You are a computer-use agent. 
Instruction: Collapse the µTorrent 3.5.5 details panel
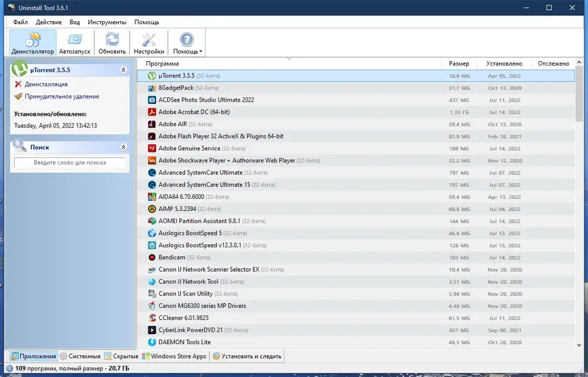coord(123,70)
